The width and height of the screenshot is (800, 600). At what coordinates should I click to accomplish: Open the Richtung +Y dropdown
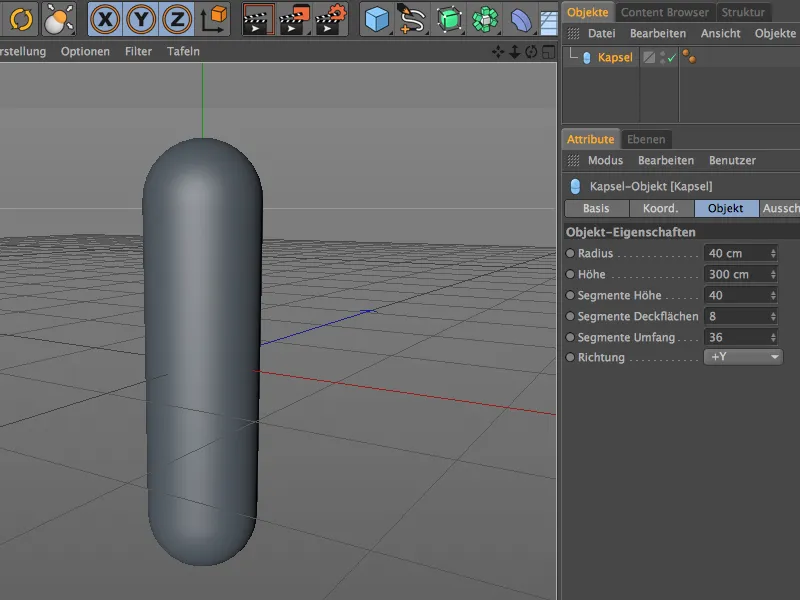[x=743, y=357]
